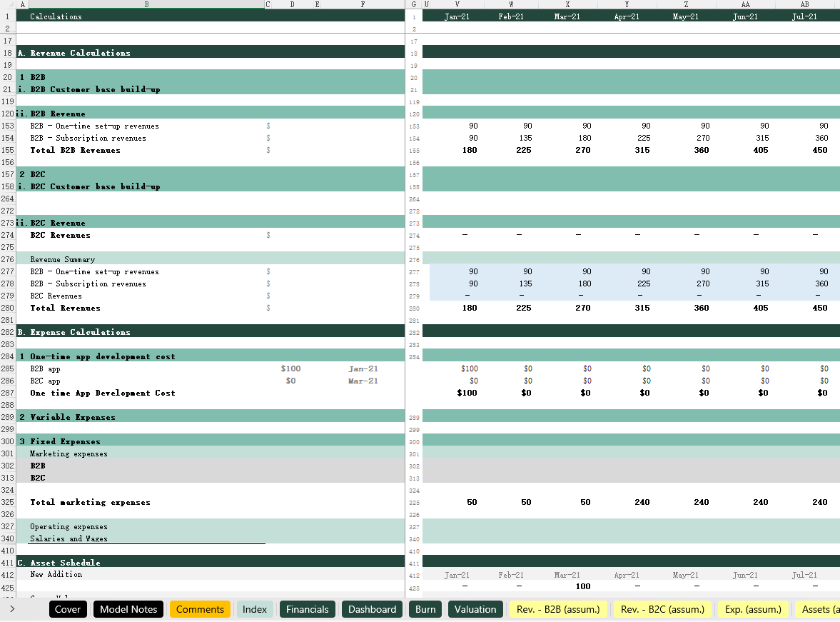The width and height of the screenshot is (840, 622).
Task: Open the Dashboard sheet tab
Action: tap(372, 609)
